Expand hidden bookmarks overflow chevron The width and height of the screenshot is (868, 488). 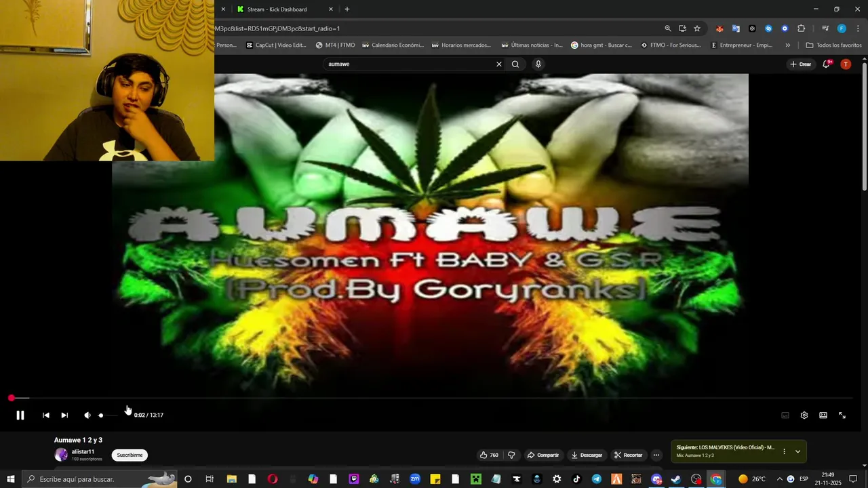[787, 45]
